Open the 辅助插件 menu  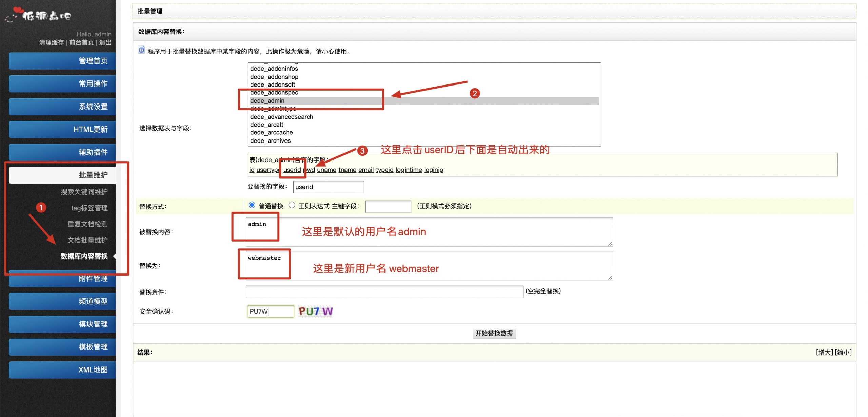pyautogui.click(x=62, y=152)
